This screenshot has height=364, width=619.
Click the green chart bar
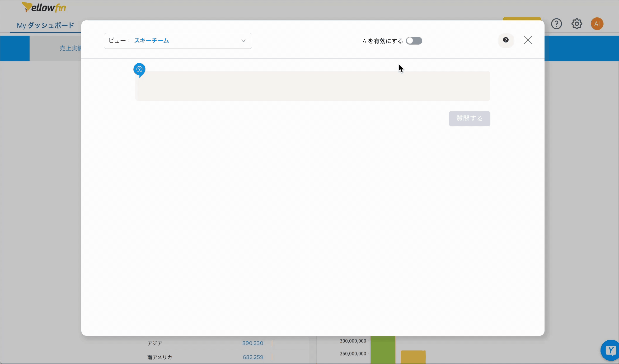[383, 349]
